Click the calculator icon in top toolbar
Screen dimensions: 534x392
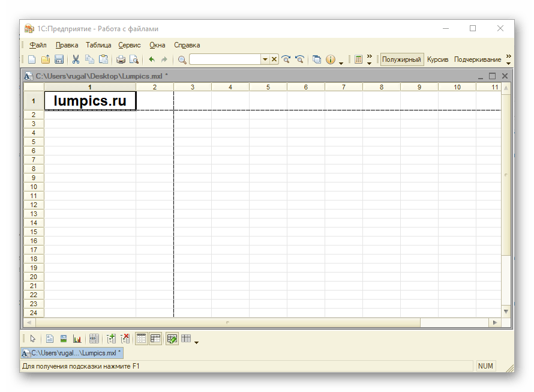pyautogui.click(x=358, y=59)
